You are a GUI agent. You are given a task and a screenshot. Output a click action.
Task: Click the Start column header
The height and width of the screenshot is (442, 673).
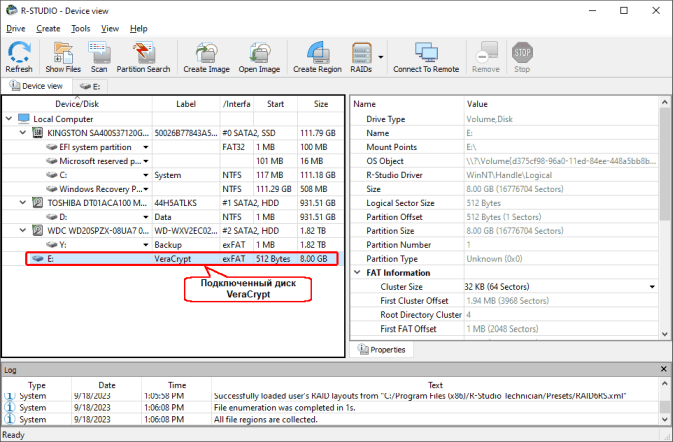coord(275,104)
